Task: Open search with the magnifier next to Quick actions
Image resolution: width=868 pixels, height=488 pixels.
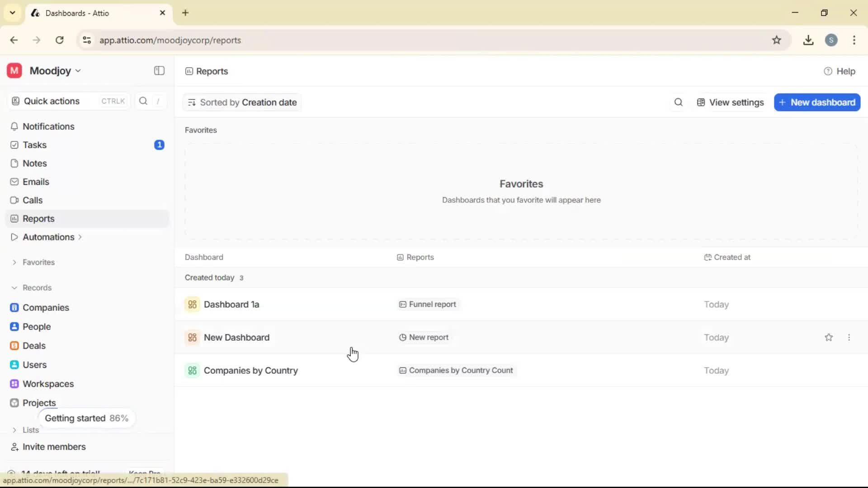Action: [x=142, y=101]
